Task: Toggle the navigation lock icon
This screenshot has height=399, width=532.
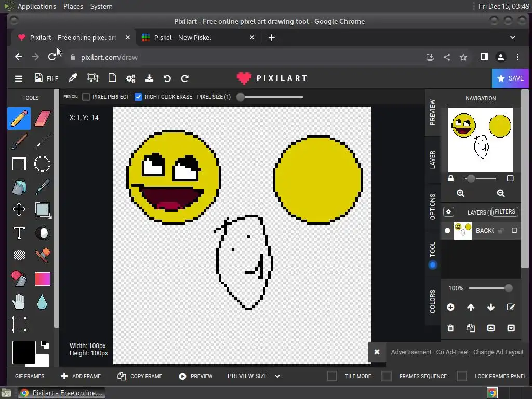Action: click(x=450, y=178)
